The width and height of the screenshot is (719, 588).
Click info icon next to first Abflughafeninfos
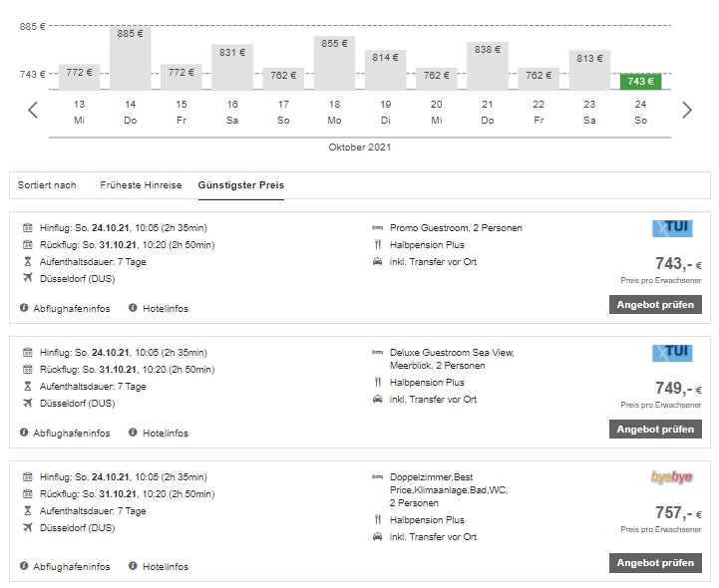(x=25, y=309)
